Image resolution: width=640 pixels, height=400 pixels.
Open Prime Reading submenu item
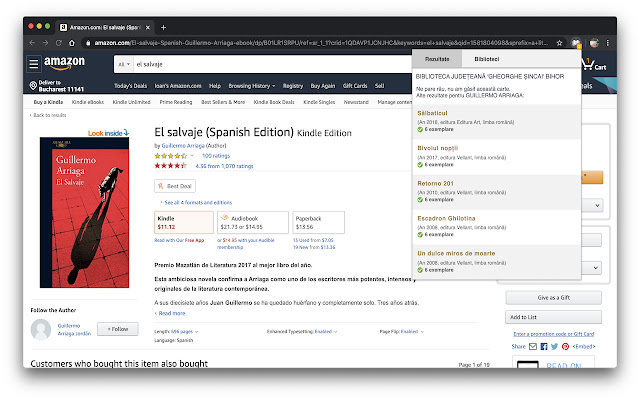(176, 102)
